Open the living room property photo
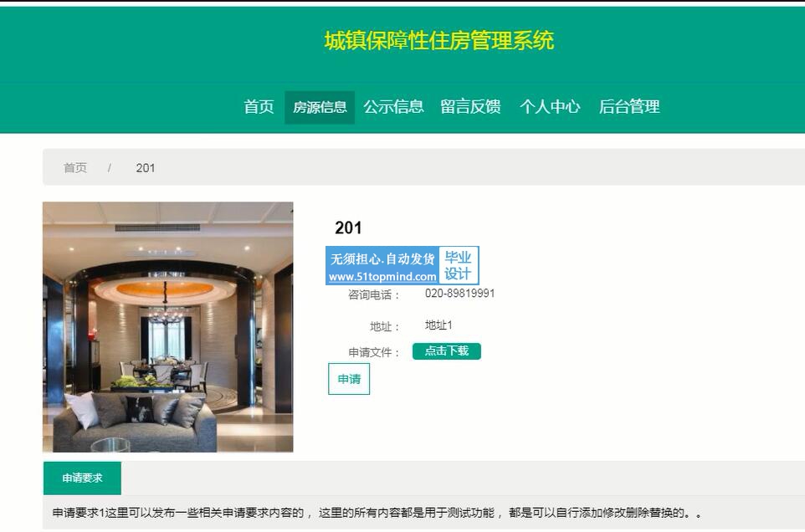This screenshot has width=805, height=532. click(168, 327)
